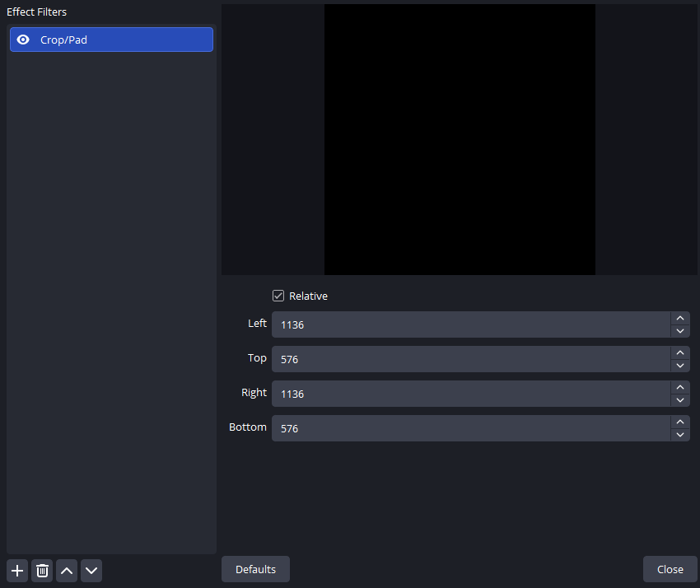Decrease the Bottom crop value
The width and height of the screenshot is (700, 588).
pos(680,435)
